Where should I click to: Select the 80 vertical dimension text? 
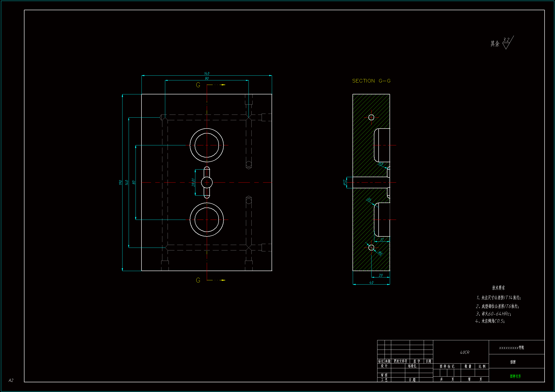coord(134,182)
